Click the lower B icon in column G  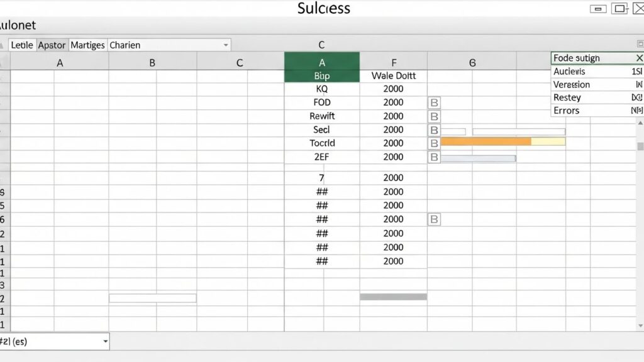click(434, 219)
